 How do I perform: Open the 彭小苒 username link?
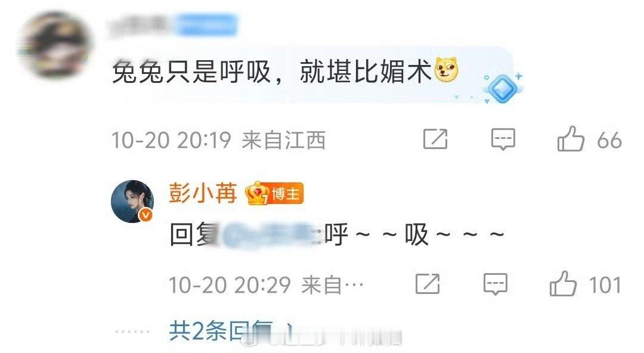tap(203, 193)
